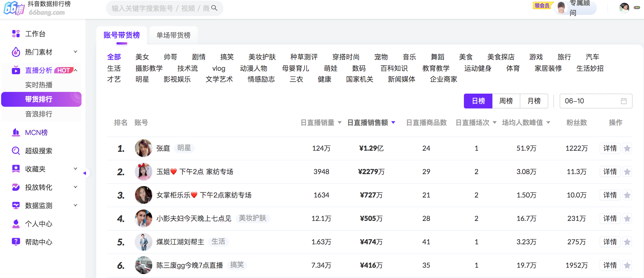This screenshot has width=644, height=278.
Task: Favorite 玉姐 row with star icon
Action: pos(627,172)
